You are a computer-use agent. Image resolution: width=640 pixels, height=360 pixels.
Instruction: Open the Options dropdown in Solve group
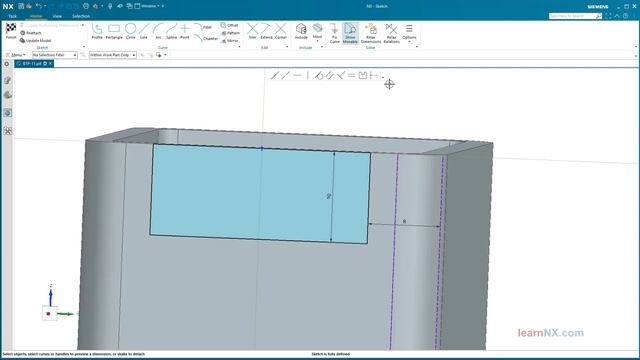(409, 32)
